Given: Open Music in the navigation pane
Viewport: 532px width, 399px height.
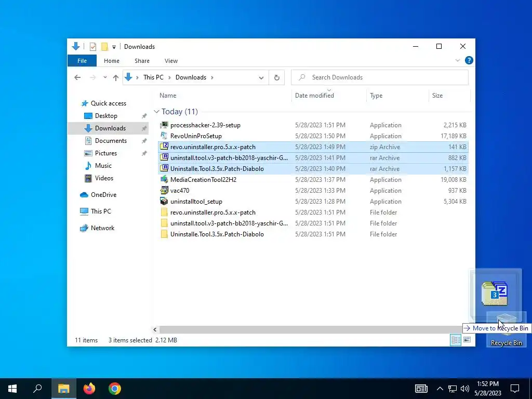Looking at the screenshot, I should (103, 166).
